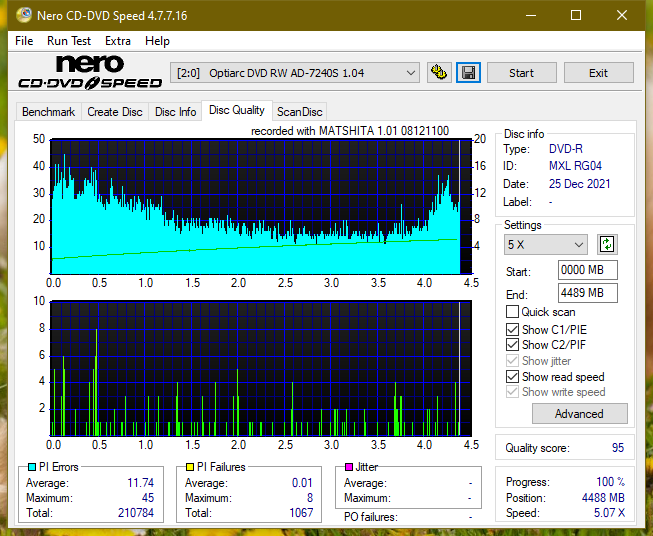Click the Nero app icon in title bar
Screen dimensions: 653x536
tap(24, 15)
